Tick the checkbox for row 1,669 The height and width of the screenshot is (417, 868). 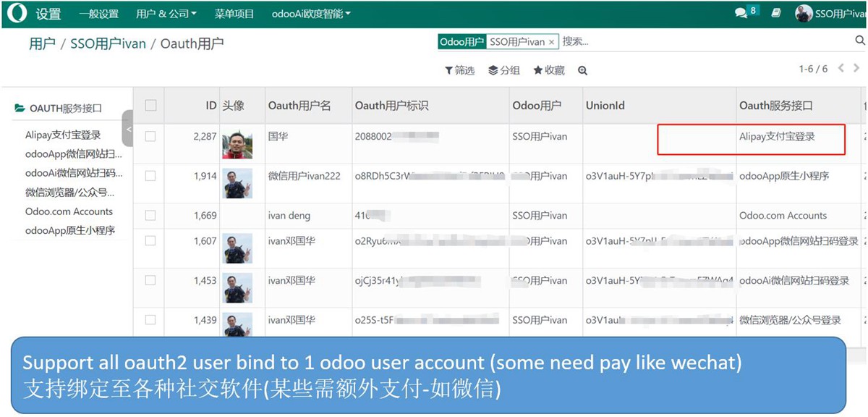click(x=150, y=215)
